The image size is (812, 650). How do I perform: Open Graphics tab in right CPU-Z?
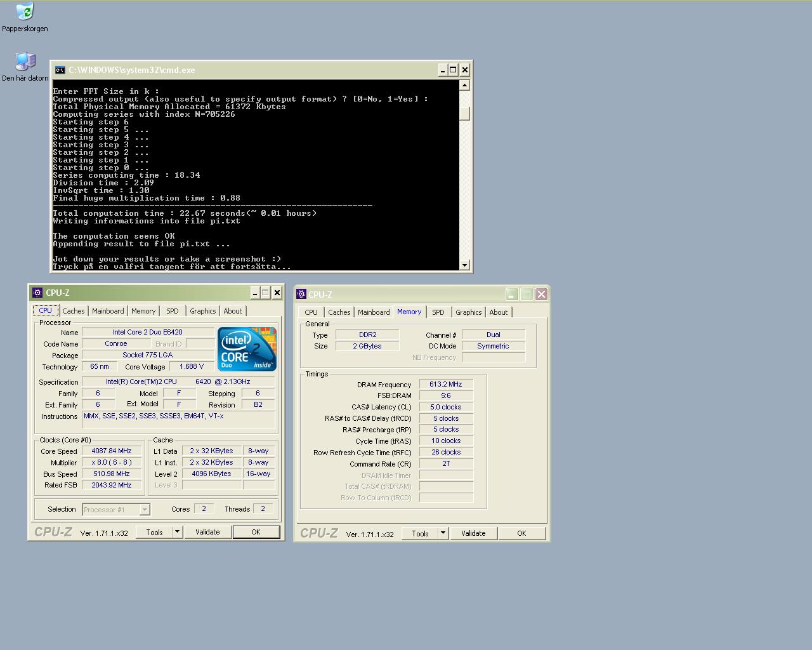click(469, 312)
